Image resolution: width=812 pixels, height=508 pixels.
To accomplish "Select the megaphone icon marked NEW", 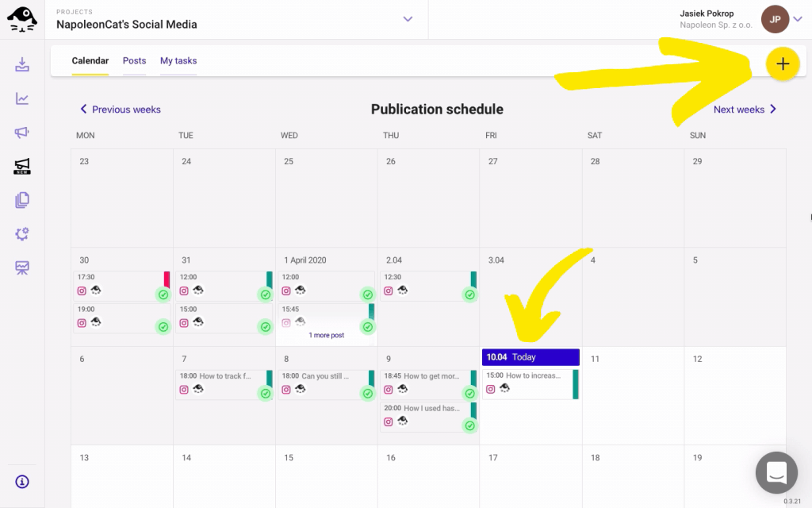I will click(21, 167).
